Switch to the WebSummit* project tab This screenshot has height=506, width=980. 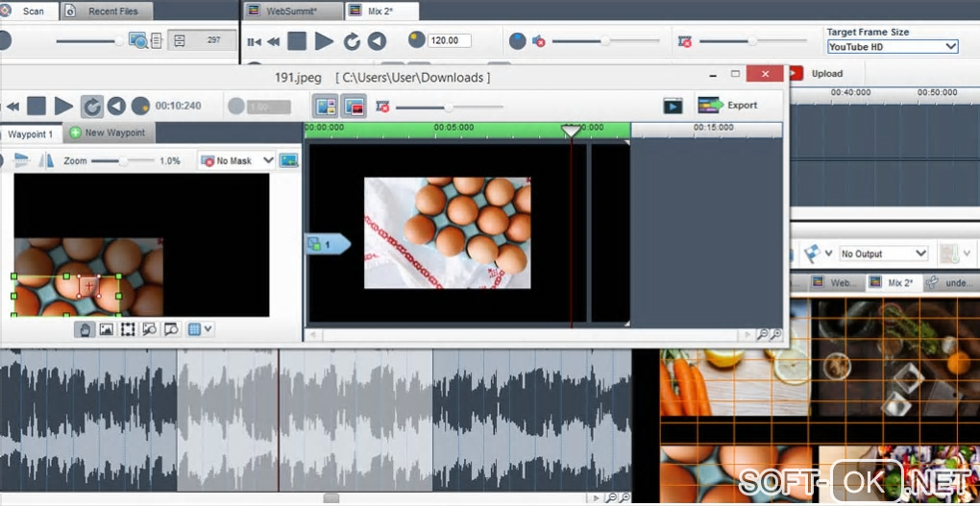coord(292,12)
